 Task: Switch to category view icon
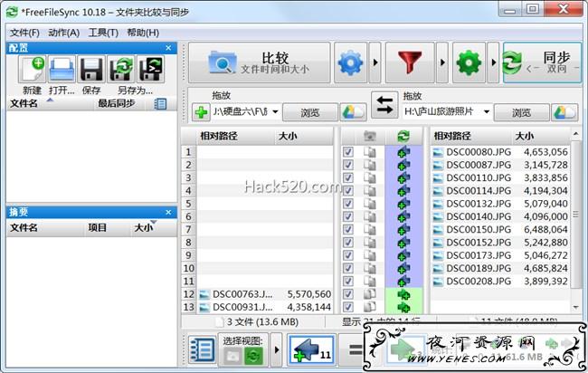(232, 356)
